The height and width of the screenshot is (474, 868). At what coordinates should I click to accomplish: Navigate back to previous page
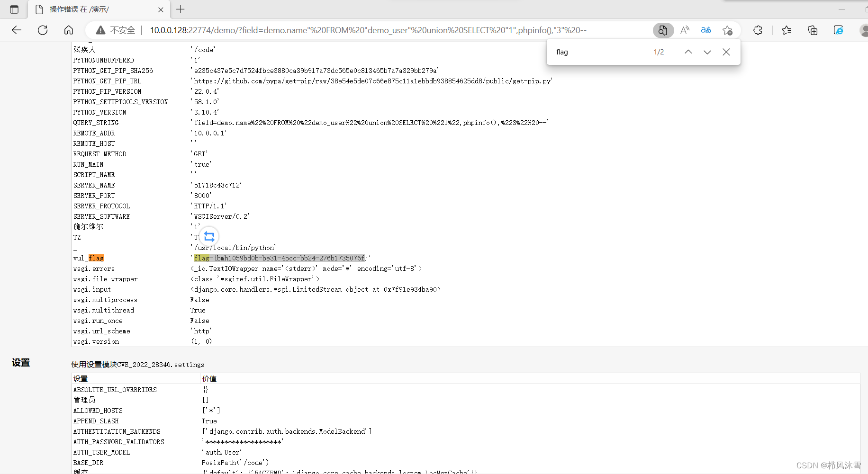click(x=16, y=30)
